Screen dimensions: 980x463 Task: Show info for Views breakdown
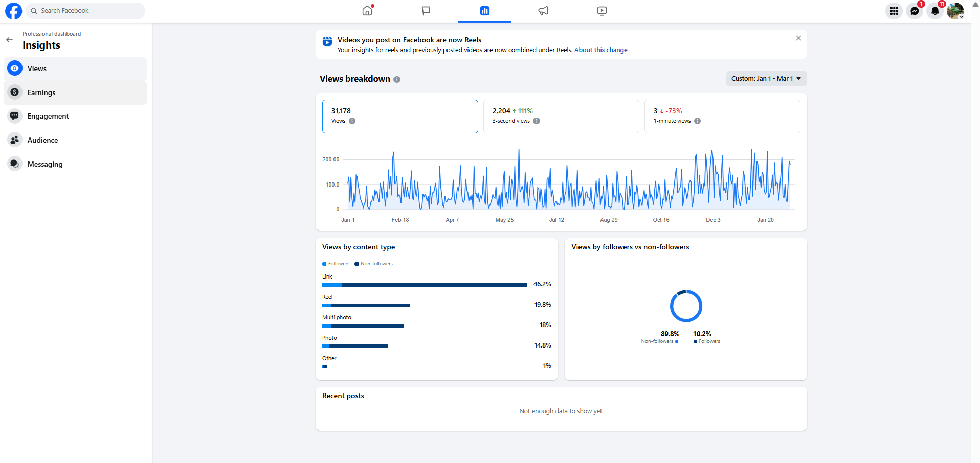(x=397, y=79)
